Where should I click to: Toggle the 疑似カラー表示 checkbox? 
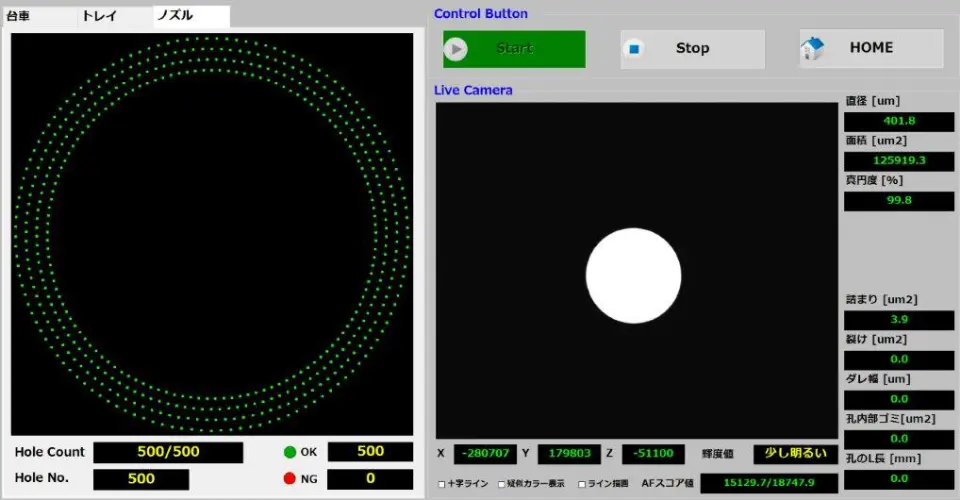pyautogui.click(x=501, y=484)
